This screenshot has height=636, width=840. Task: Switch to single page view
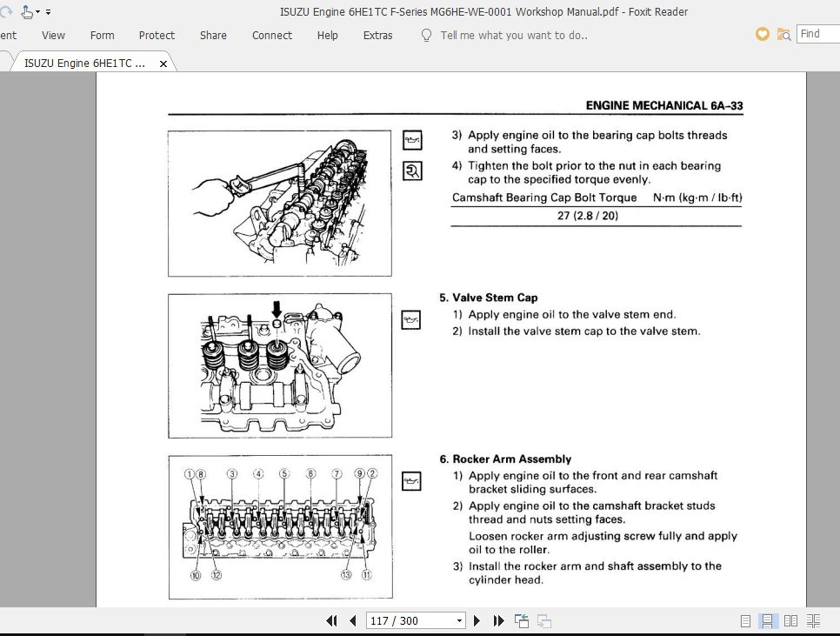pyautogui.click(x=745, y=621)
